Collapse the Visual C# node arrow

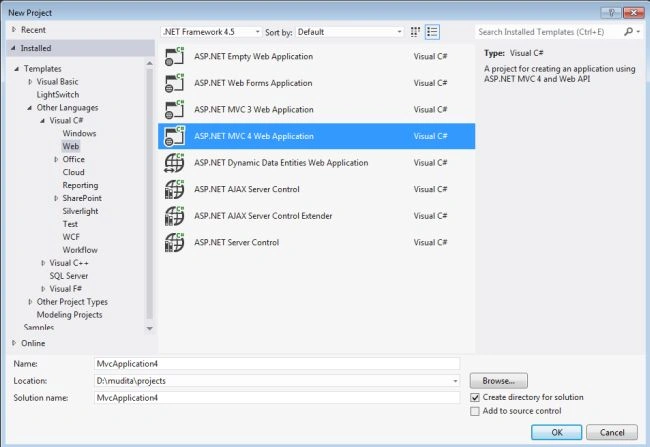42,121
